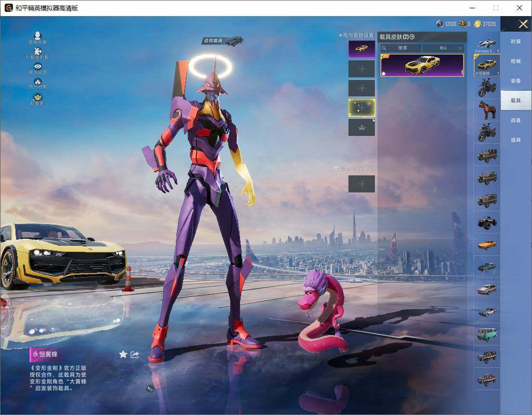Switch to the 装备 tab

[x=516, y=81]
